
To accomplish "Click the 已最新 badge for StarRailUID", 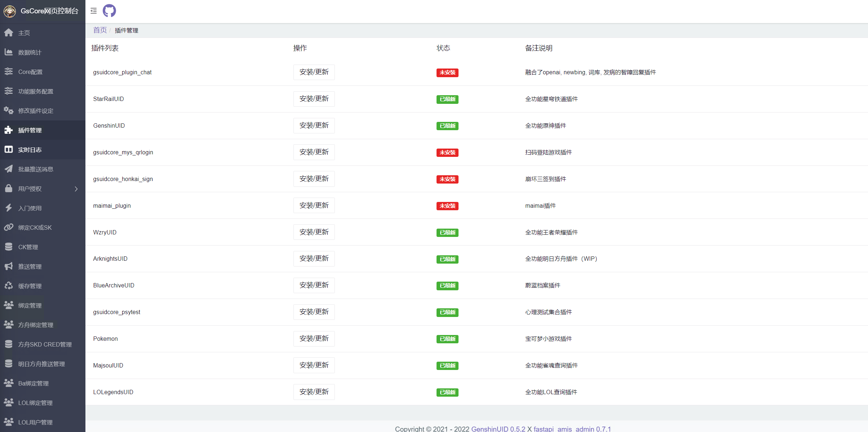I will [447, 99].
